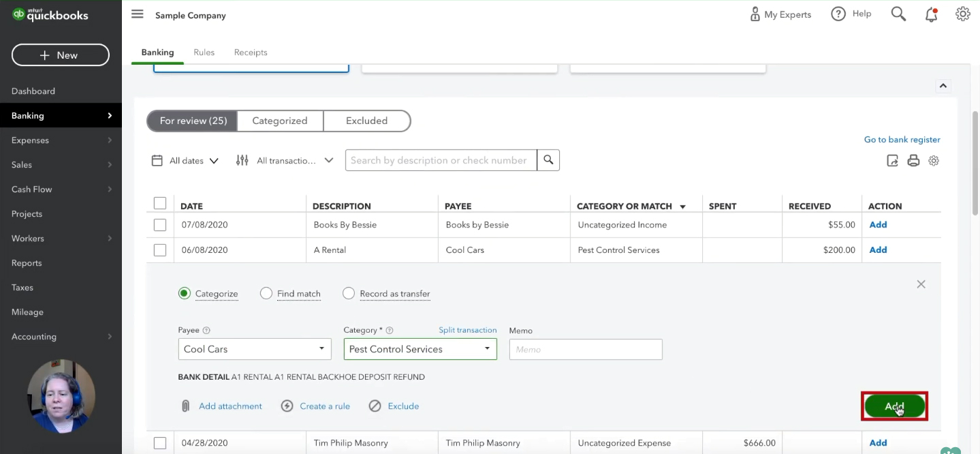Switch to the Rules tab
Image resolution: width=980 pixels, height=454 pixels.
click(204, 52)
